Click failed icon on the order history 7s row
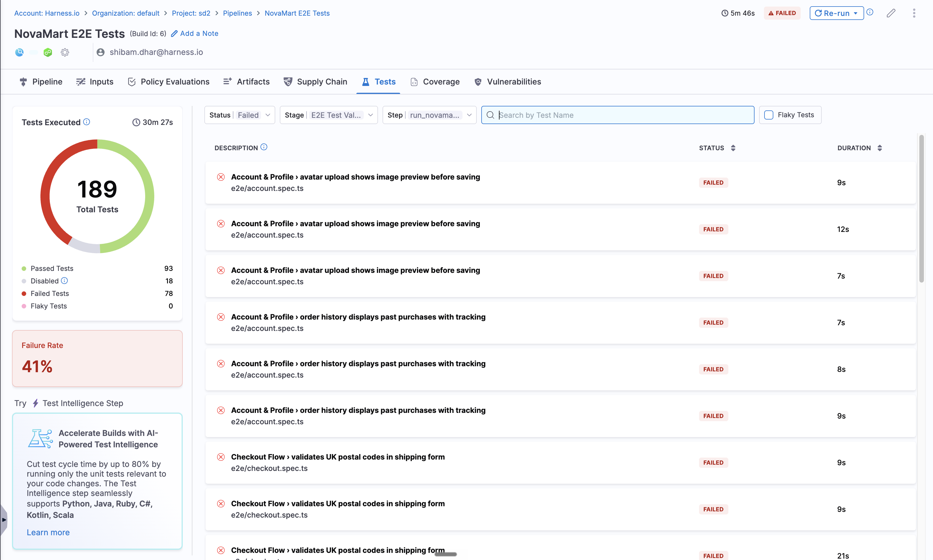Image resolution: width=933 pixels, height=560 pixels. tap(221, 317)
